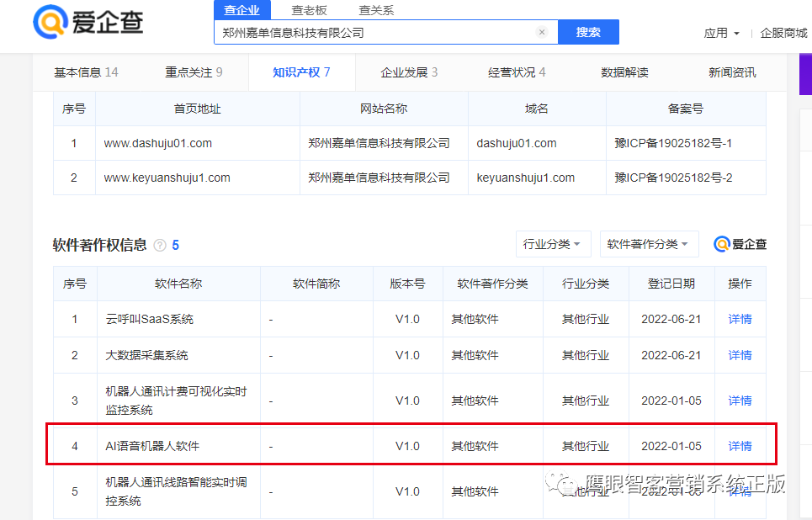Click the blue 搜索 button
Image resolution: width=812 pixels, height=520 pixels.
588,31
